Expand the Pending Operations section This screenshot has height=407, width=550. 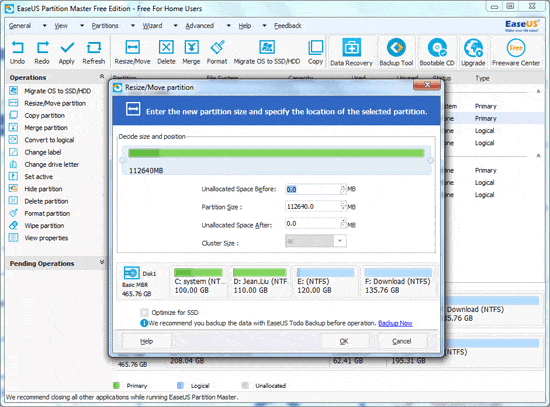(x=102, y=262)
